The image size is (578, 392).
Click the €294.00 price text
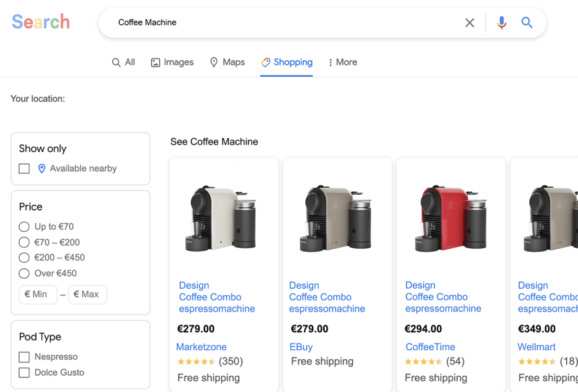(x=423, y=329)
